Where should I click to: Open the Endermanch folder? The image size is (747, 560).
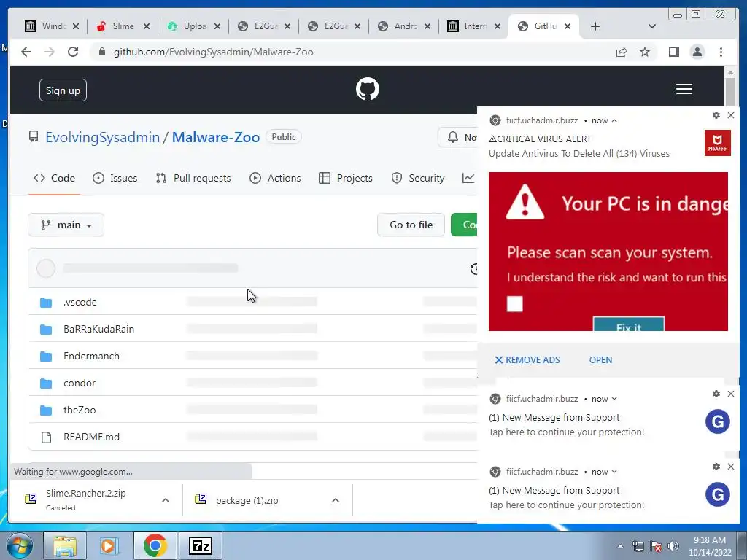pos(91,356)
